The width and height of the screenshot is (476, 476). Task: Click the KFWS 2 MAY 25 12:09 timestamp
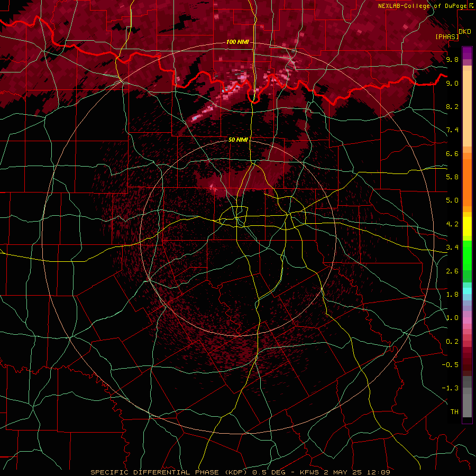pos(344,472)
